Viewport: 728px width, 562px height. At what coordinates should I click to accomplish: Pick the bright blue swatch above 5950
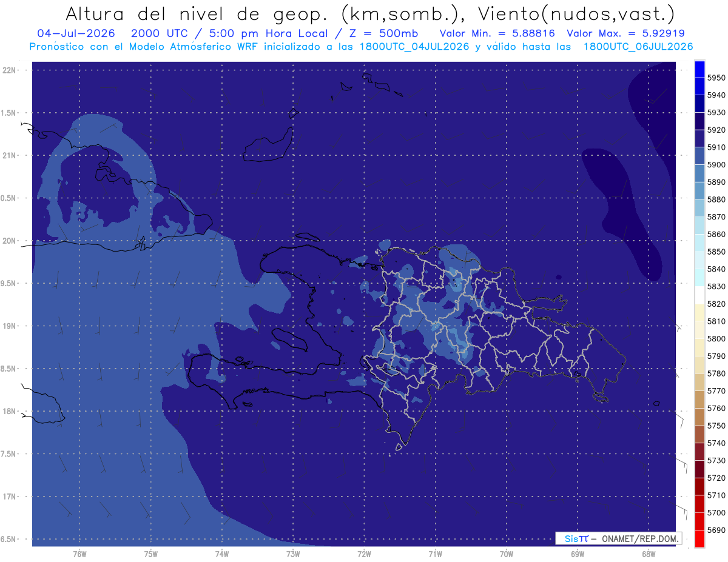pyautogui.click(x=699, y=69)
